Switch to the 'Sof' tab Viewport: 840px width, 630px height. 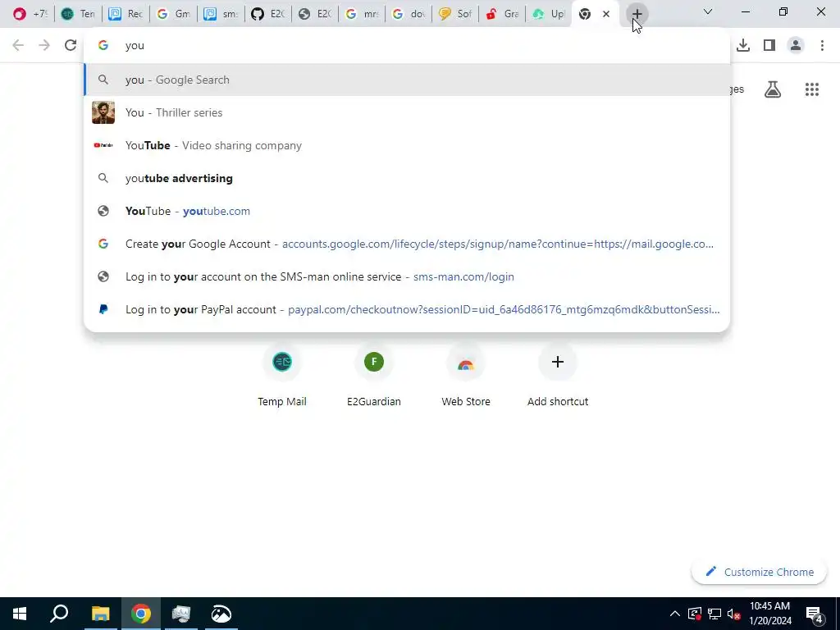pyautogui.click(x=455, y=14)
